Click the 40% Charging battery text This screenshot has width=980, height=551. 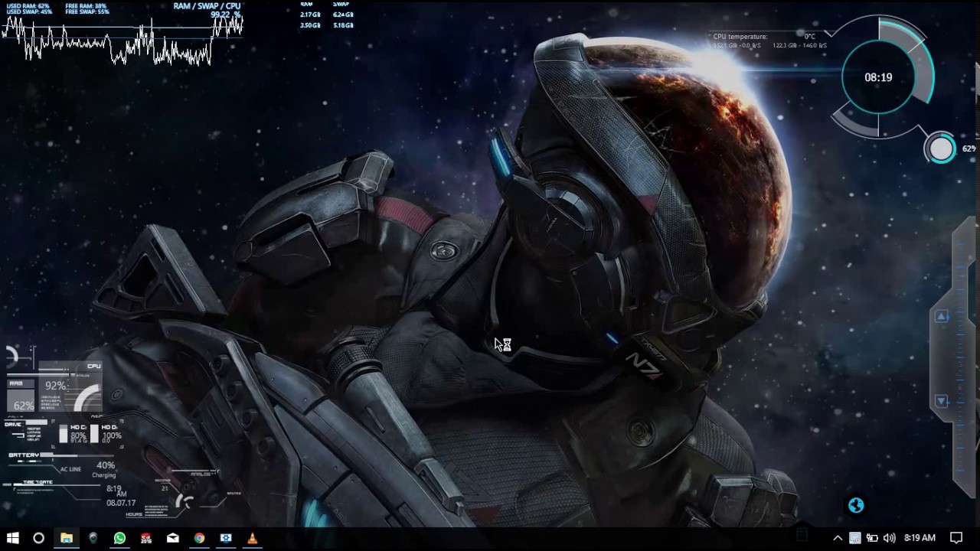[104, 470]
